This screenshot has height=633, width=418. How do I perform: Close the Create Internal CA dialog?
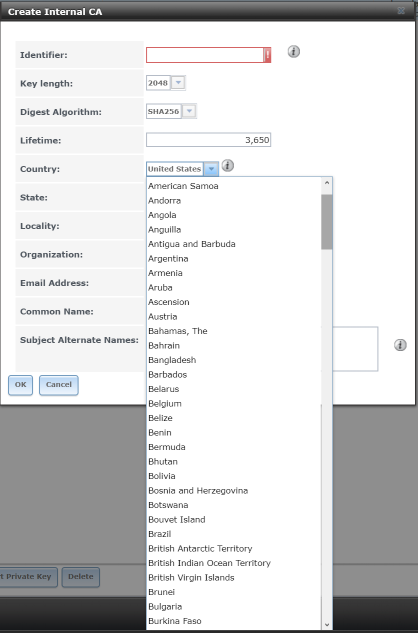pos(401,11)
